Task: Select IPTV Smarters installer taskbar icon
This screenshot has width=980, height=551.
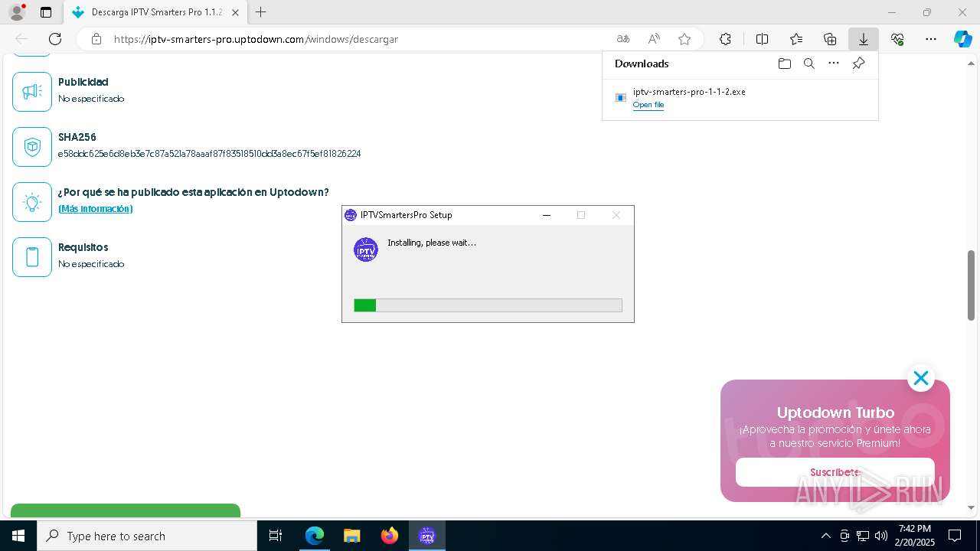Action: pos(427,536)
